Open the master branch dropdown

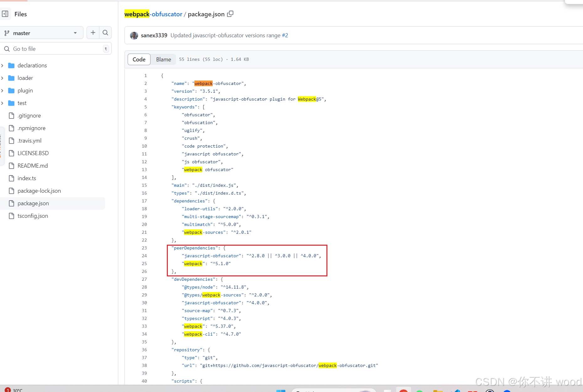pyautogui.click(x=42, y=33)
